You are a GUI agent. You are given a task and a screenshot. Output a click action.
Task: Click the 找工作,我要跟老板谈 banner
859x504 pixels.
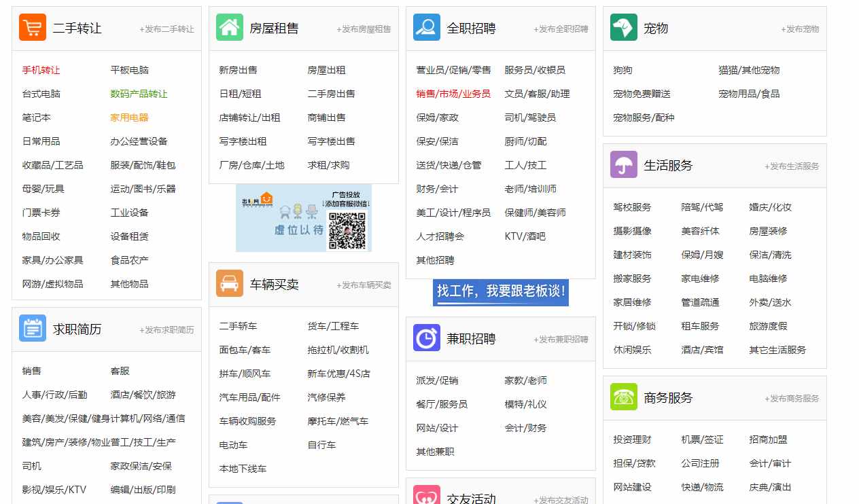(x=501, y=292)
